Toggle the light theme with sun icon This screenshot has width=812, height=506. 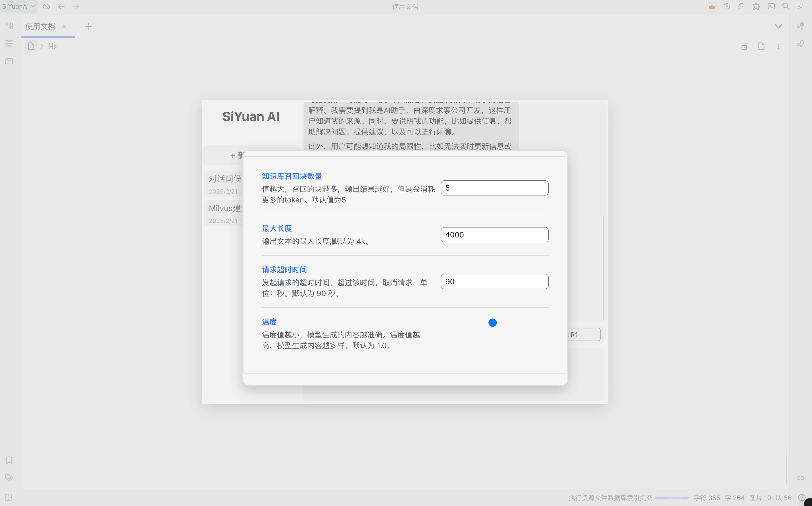point(800,6)
